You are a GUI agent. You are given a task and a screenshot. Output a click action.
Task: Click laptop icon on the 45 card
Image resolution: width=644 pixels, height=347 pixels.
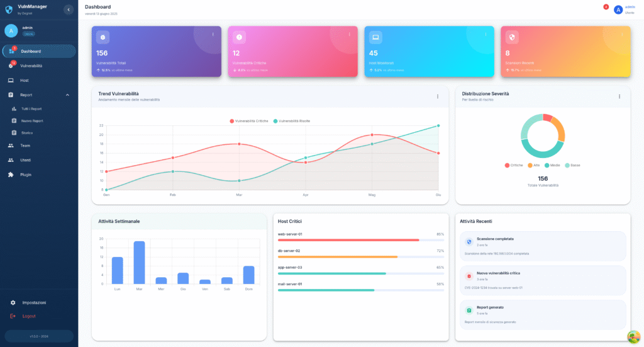[x=375, y=37]
